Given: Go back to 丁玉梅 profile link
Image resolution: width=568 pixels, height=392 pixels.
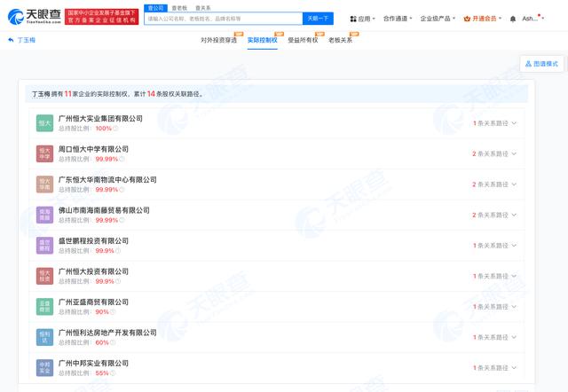Looking at the screenshot, I should (26, 40).
